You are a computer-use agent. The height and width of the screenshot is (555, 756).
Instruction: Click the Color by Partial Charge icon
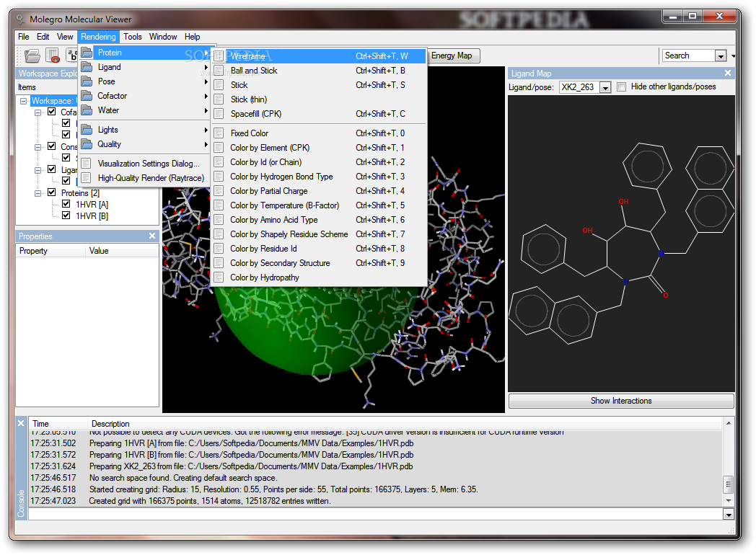[x=219, y=191]
